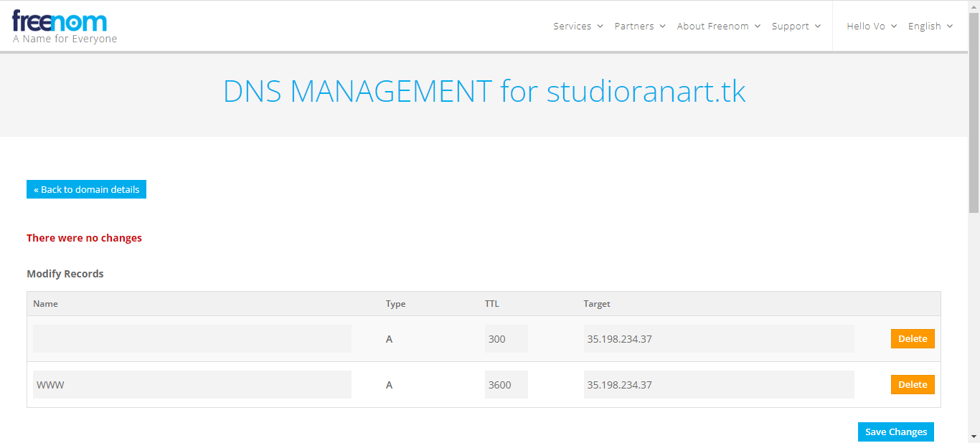Edit the Target field of the TTL 300 record
The height and width of the screenshot is (443, 980).
click(x=719, y=339)
